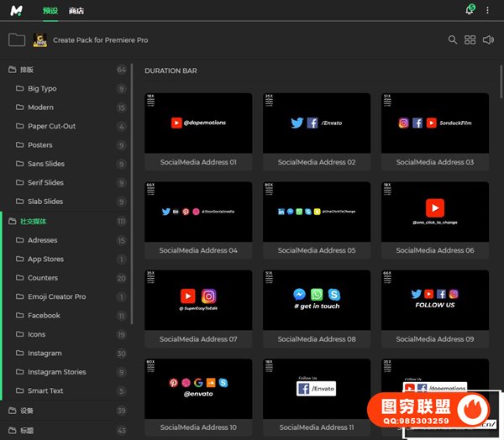
Task: Select SocialMedia Address 01 preset thumbnail
Action: tap(198, 123)
